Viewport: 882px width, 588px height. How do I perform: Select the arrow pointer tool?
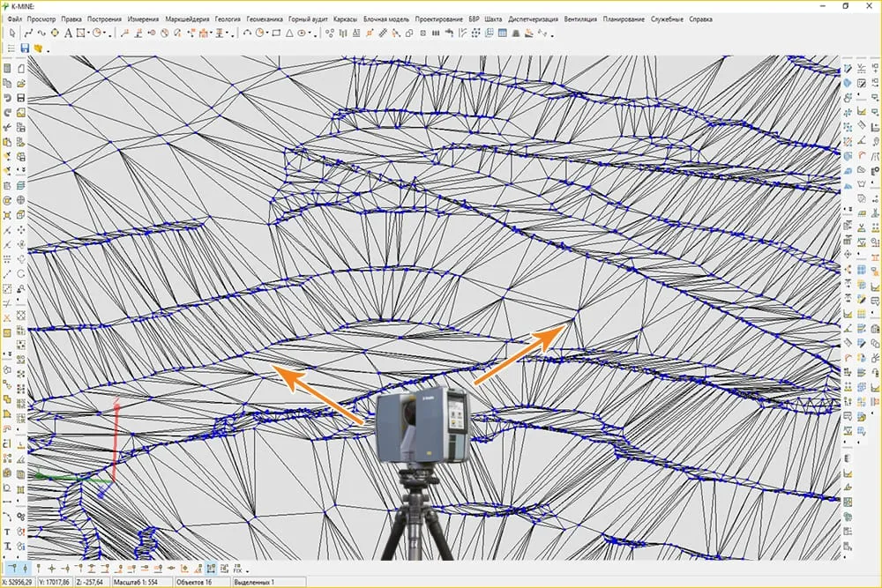point(12,33)
